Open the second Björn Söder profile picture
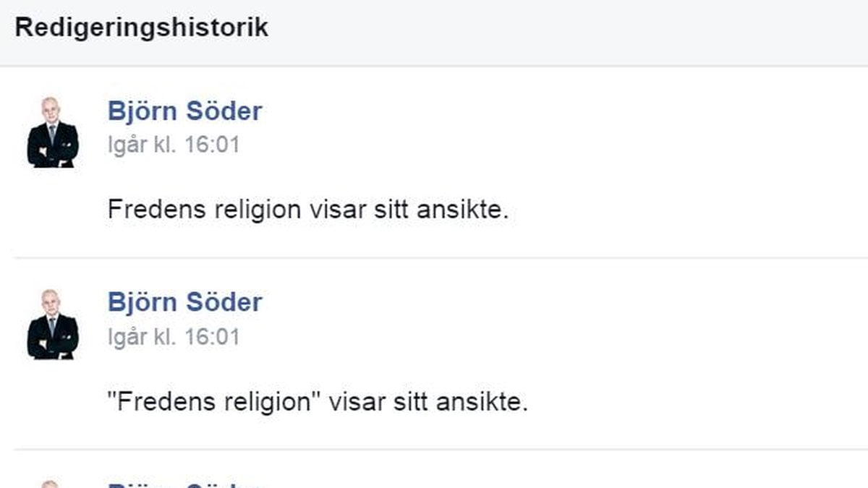Image resolution: width=868 pixels, height=488 pixels. coord(53,325)
